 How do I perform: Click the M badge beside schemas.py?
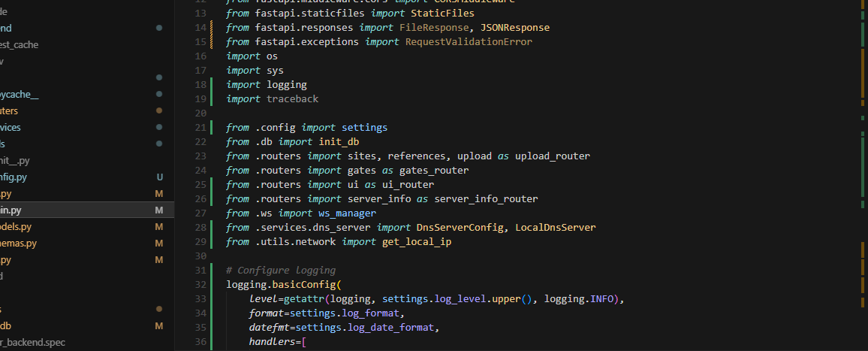tap(159, 244)
